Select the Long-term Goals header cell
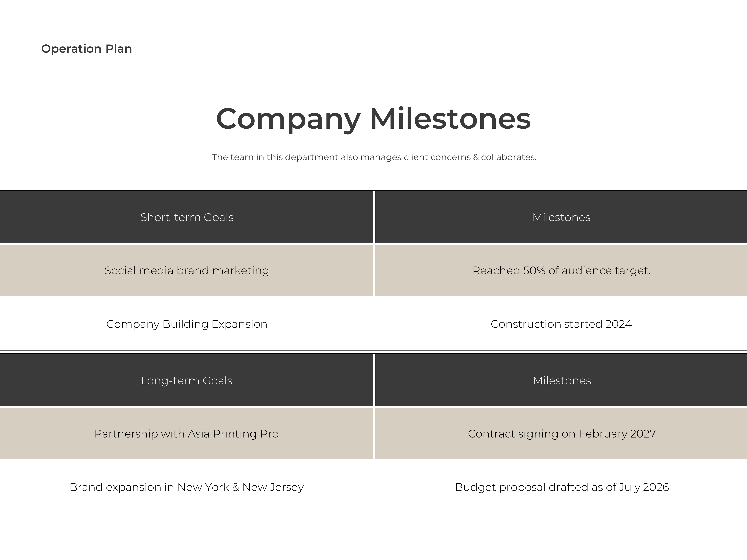The width and height of the screenshot is (747, 560). point(187,380)
